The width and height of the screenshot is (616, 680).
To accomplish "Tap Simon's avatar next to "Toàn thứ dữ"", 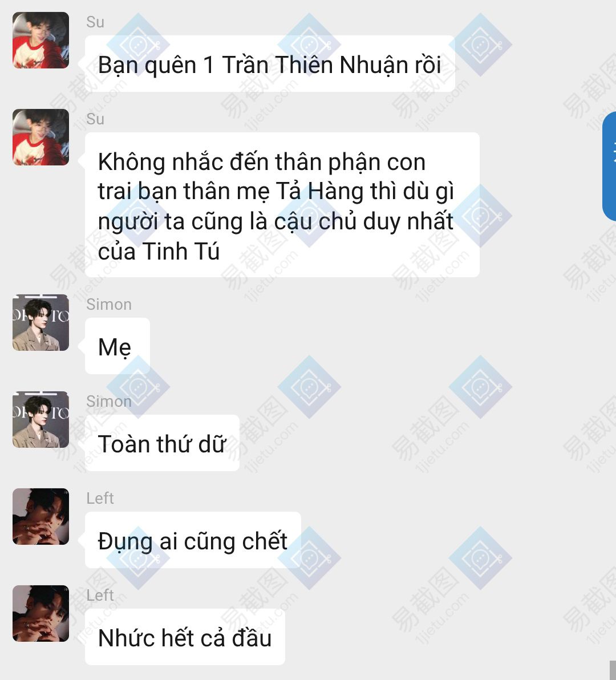I will [x=40, y=419].
